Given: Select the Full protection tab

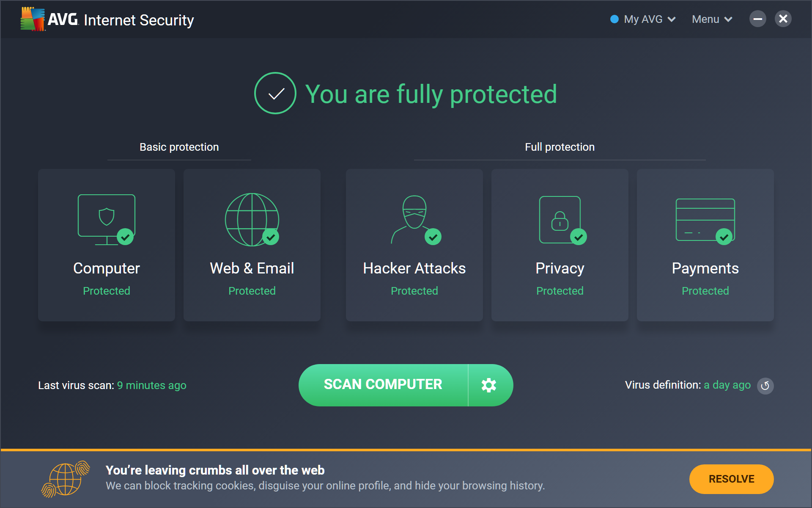Looking at the screenshot, I should pos(559,147).
